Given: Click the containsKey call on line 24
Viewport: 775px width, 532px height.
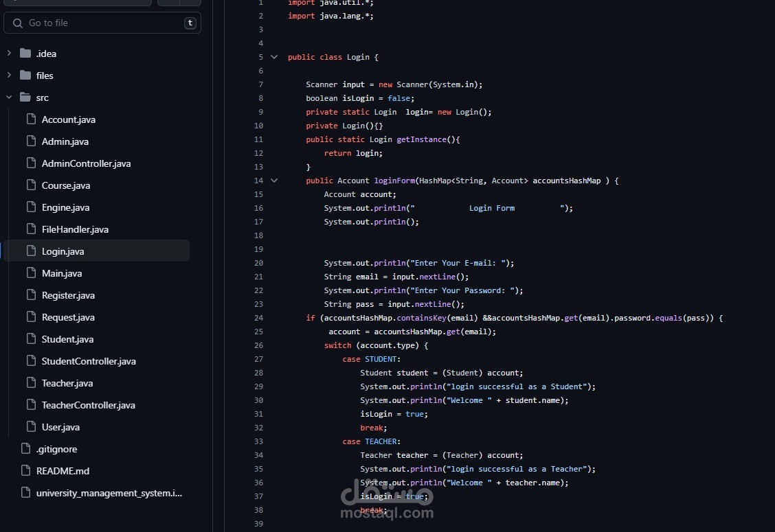Looking at the screenshot, I should tap(422, 318).
